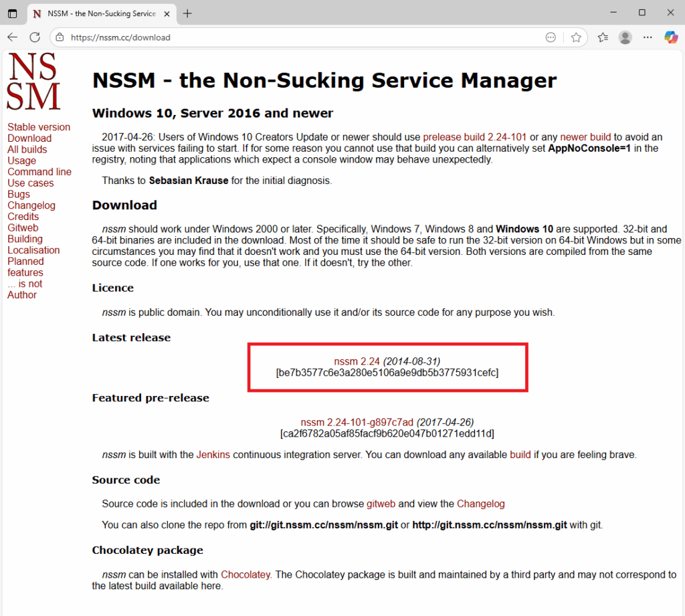Add page to favorites with star icon
The height and width of the screenshot is (616, 685).
[x=576, y=37]
